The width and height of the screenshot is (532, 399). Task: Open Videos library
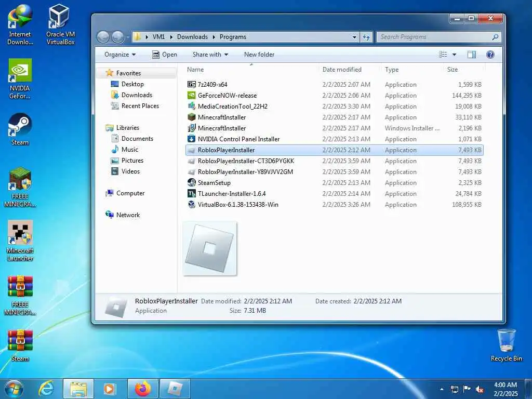126,171
